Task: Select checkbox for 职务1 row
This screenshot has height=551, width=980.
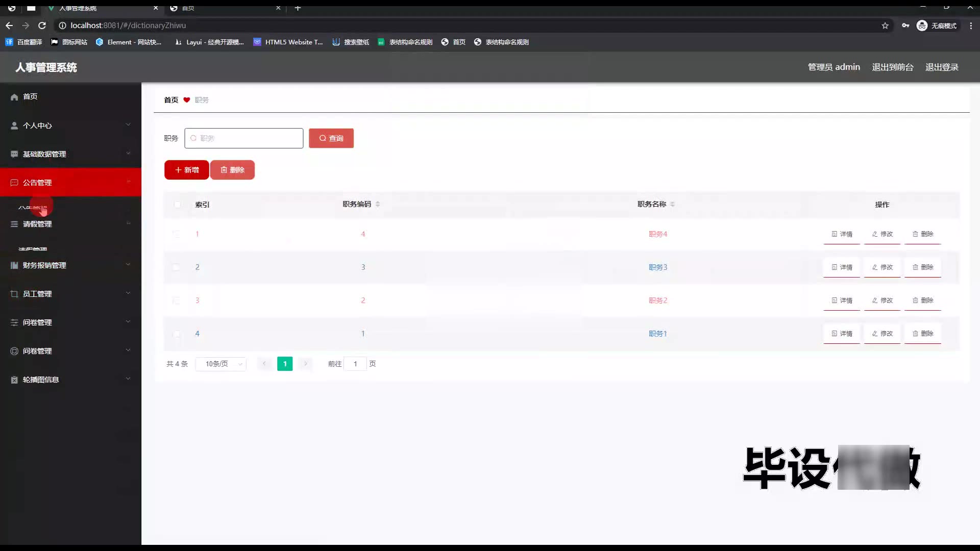Action: tap(176, 334)
